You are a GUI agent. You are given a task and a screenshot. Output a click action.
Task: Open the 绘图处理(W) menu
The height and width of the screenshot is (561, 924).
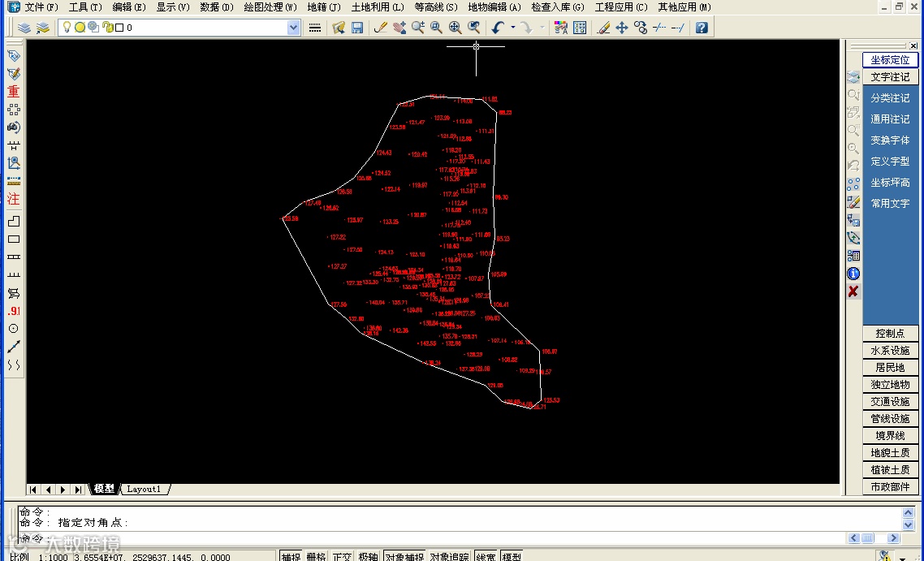coord(270,7)
